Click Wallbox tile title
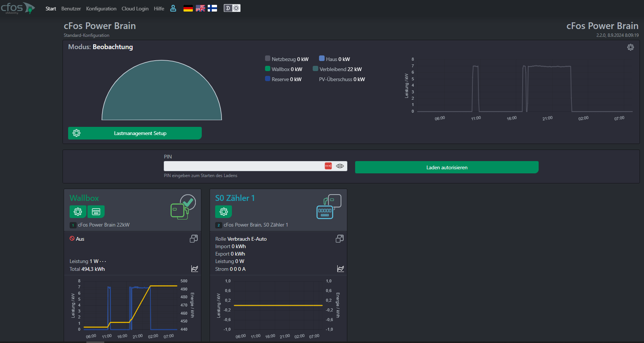 click(x=84, y=198)
